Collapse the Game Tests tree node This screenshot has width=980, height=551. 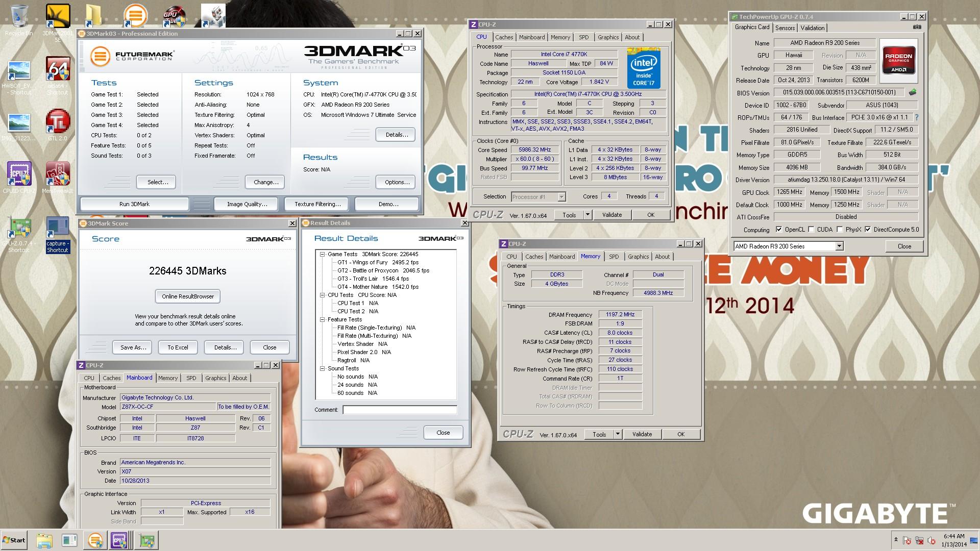[x=323, y=254]
